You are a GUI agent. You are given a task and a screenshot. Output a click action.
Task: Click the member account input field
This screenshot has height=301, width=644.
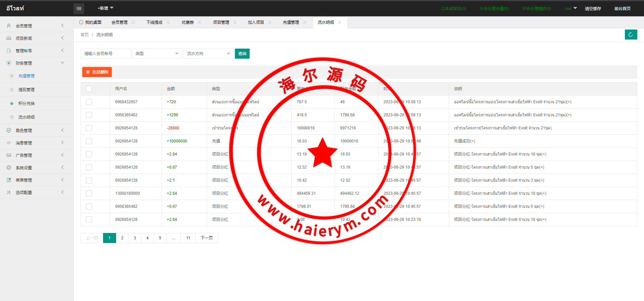point(105,54)
